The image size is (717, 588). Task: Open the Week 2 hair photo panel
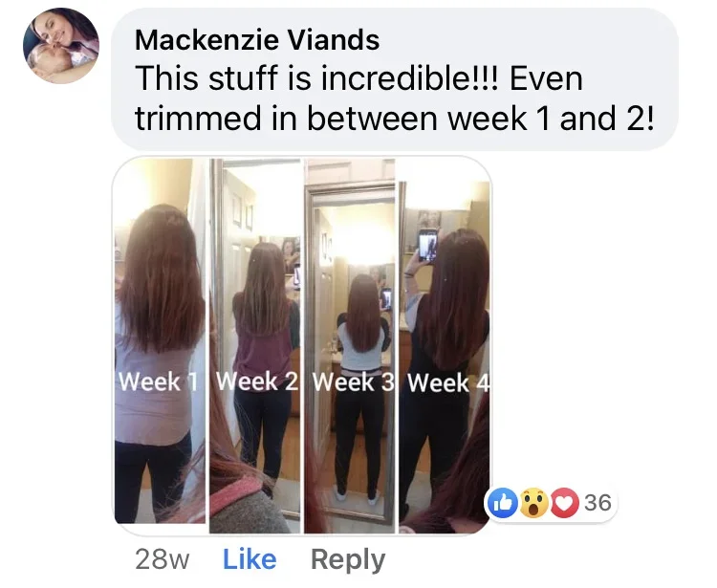click(x=255, y=346)
